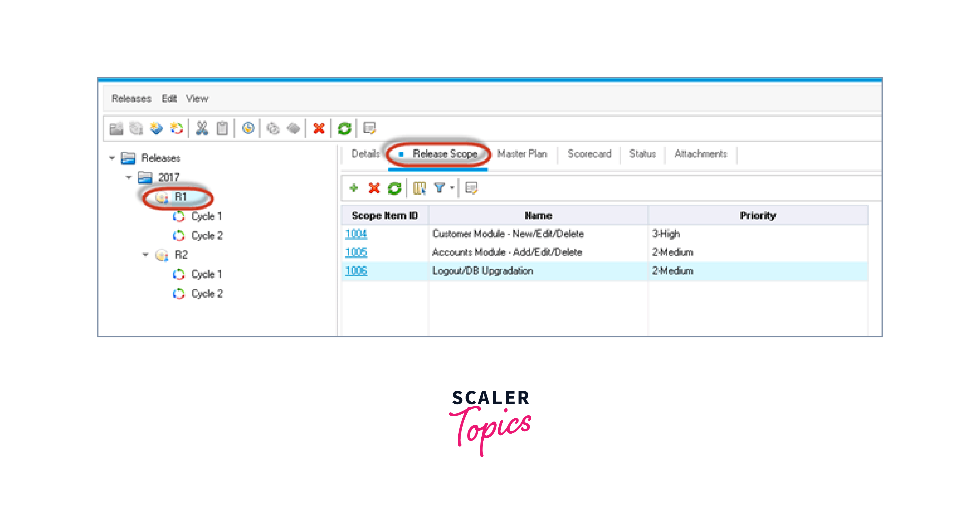Click the New Cycle toolbar icon

pos(176,129)
